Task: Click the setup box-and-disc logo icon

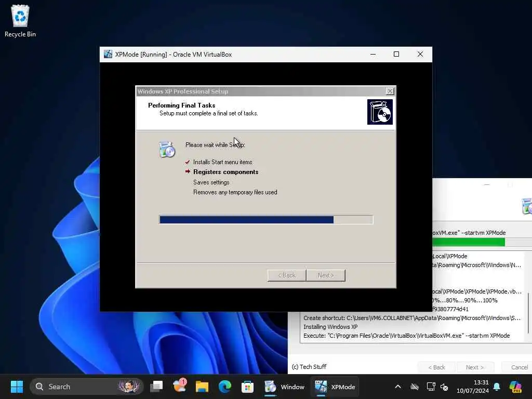Action: click(x=380, y=112)
